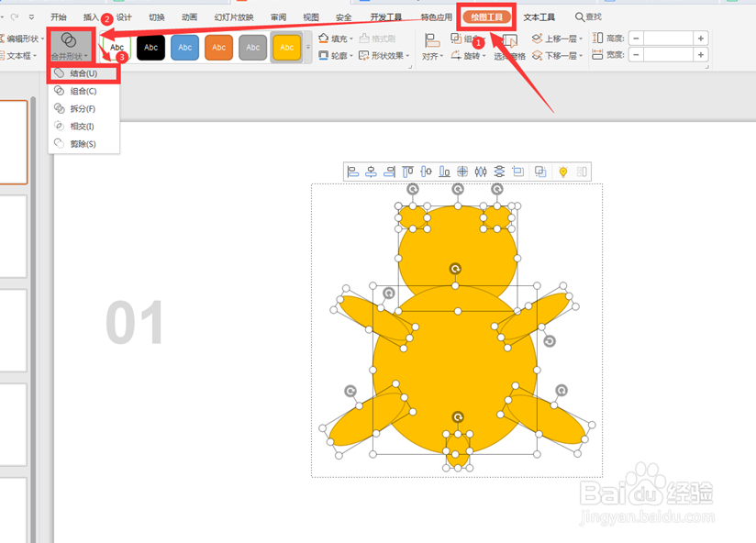
Task: Open the 切换 transitions tab
Action: 157,17
